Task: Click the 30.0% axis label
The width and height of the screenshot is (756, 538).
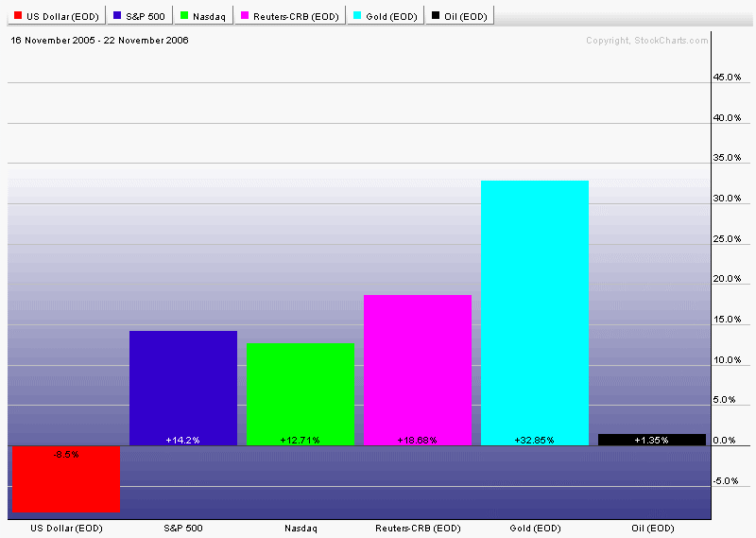Action: pos(727,199)
